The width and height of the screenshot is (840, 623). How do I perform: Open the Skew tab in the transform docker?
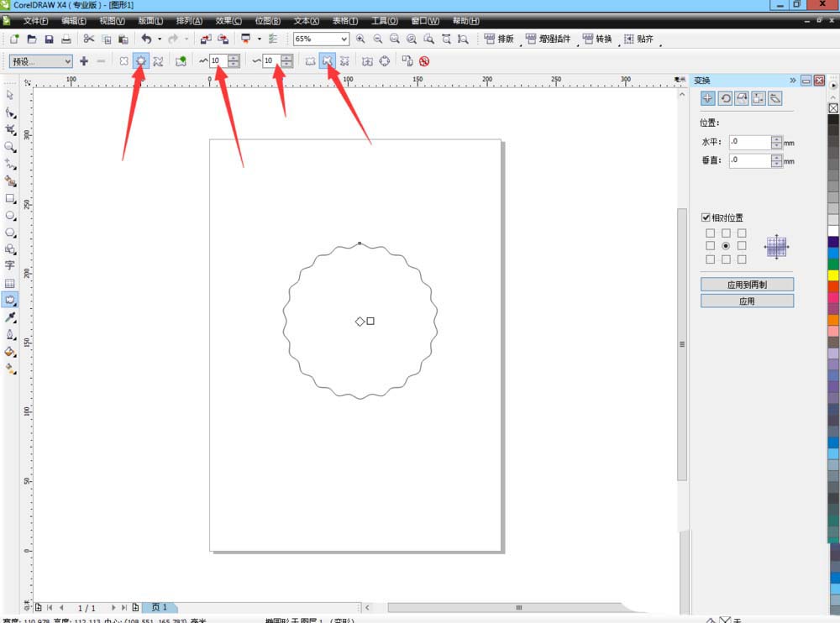(x=774, y=98)
